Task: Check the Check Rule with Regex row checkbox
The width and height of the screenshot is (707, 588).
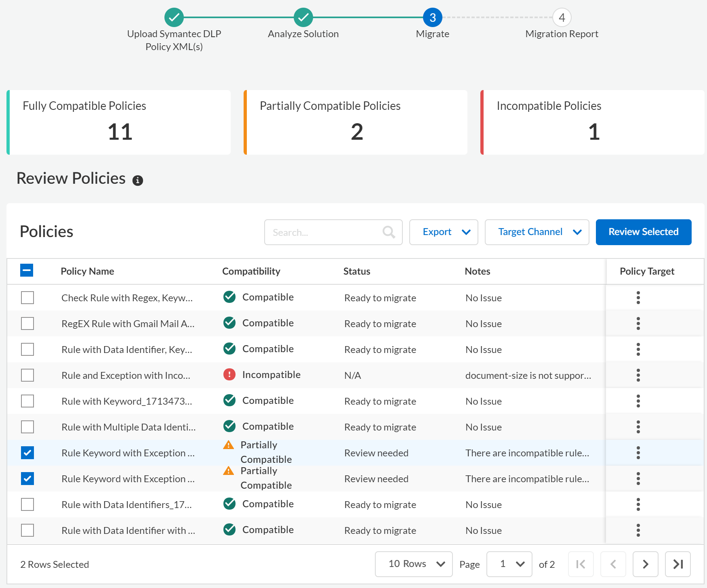Action: click(27, 298)
